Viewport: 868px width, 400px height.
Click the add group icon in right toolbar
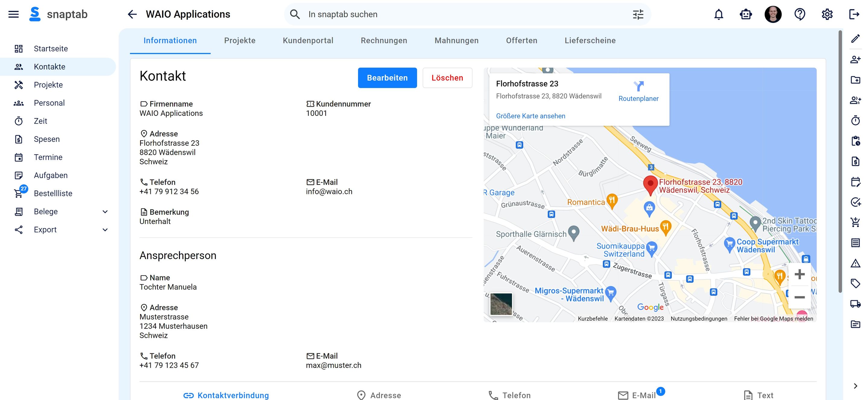point(856,100)
